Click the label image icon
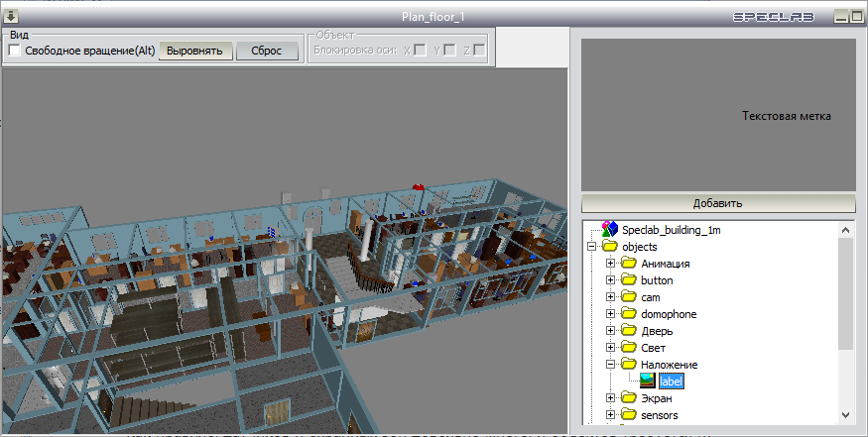Screen dimensions: 868x437 [x=648, y=381]
